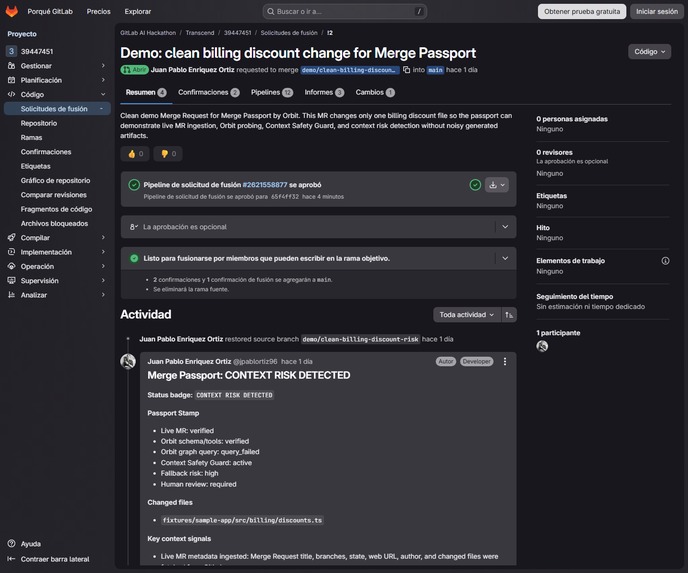Collapse the Código menu chevron

(103, 94)
